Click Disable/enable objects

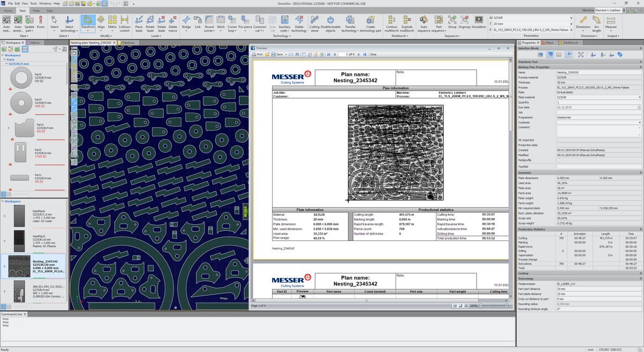pos(331,24)
